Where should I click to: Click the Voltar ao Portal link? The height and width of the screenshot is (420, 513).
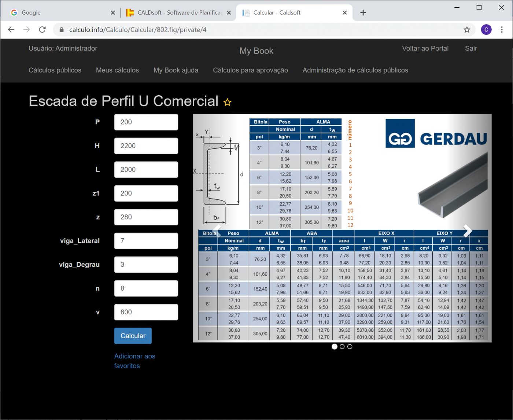pos(425,48)
